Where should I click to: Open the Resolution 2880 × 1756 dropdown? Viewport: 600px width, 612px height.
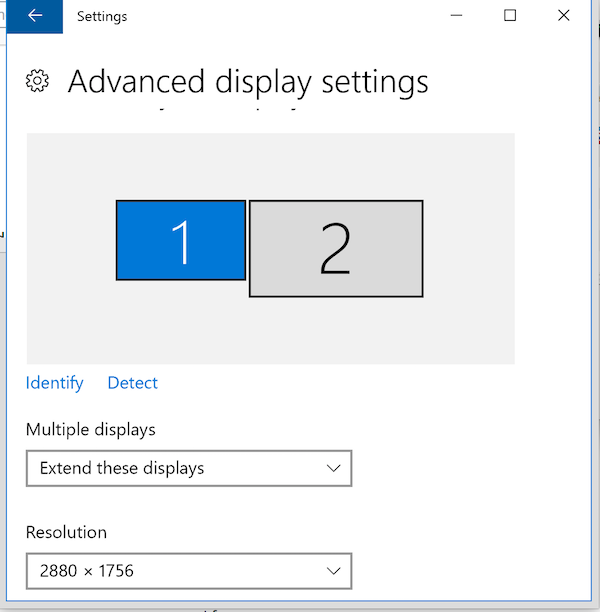(x=189, y=571)
